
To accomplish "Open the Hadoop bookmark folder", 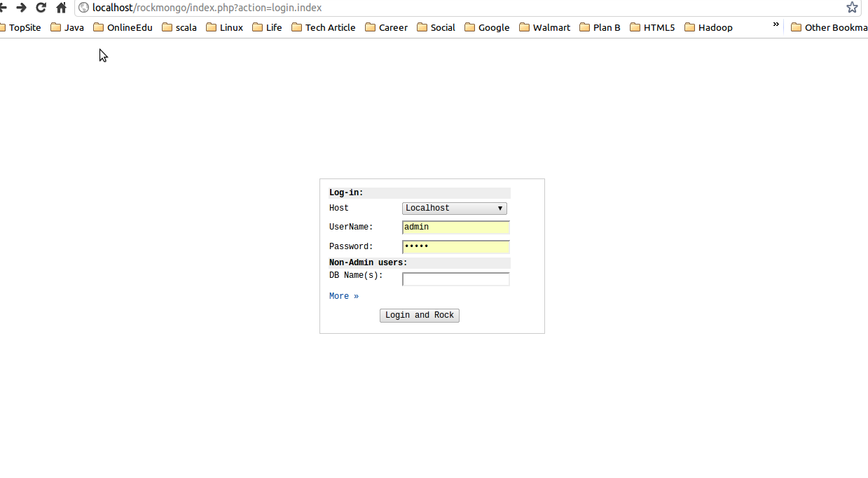I will click(x=708, y=27).
